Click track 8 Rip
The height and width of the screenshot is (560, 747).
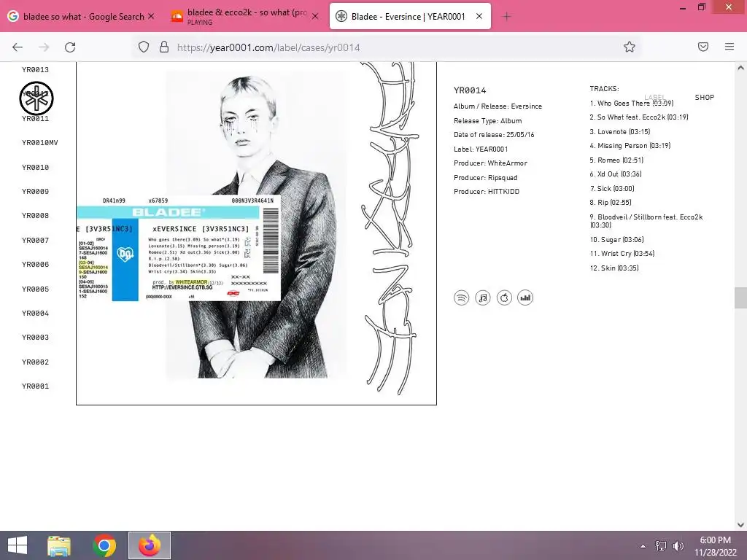tap(611, 203)
